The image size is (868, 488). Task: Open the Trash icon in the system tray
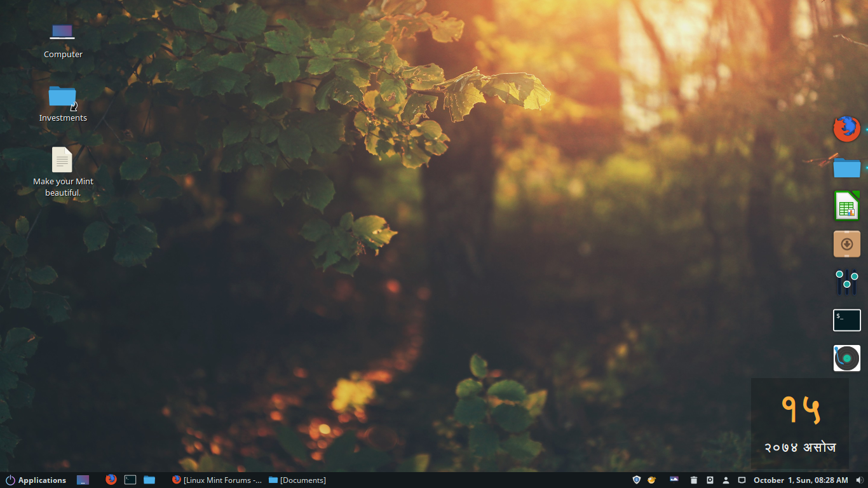(x=693, y=480)
